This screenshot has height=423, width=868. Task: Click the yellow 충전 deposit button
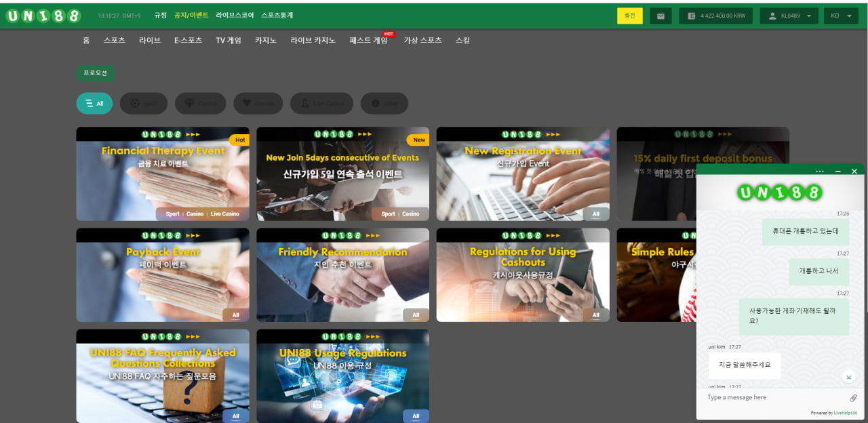click(630, 16)
